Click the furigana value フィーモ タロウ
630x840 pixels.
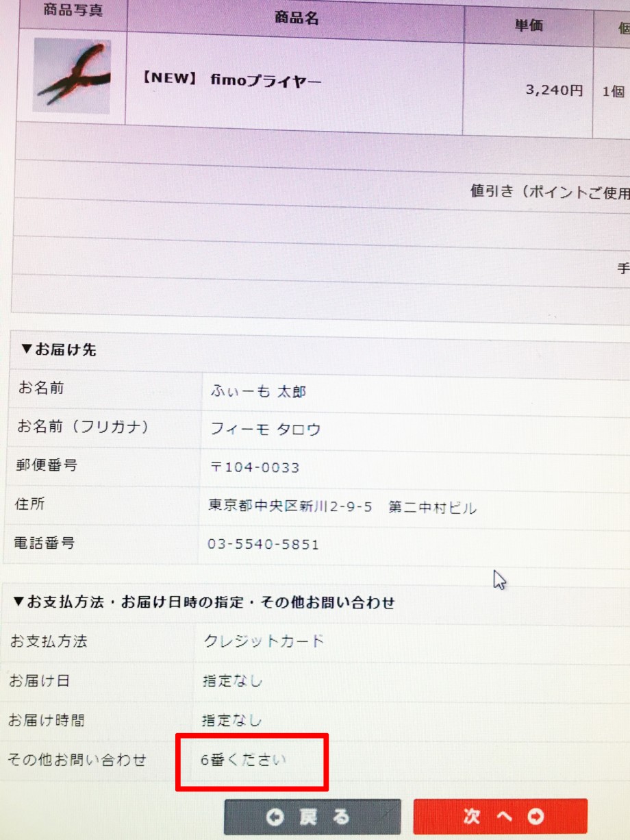265,430
